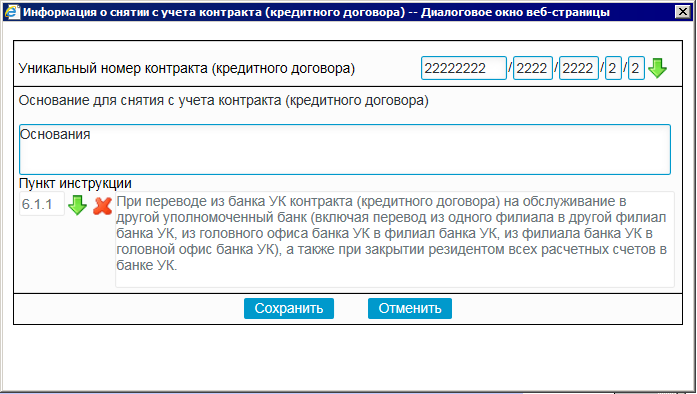Click Internet Explorer icon in title bar

tap(12, 12)
